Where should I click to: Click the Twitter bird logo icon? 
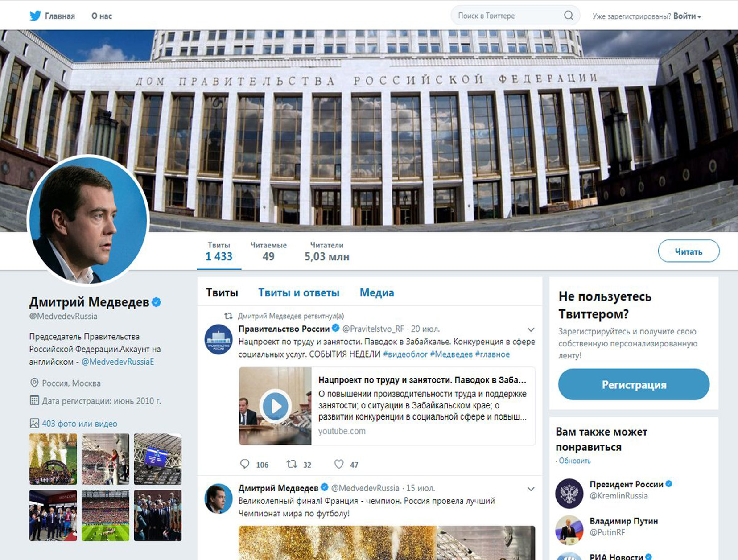35,16
